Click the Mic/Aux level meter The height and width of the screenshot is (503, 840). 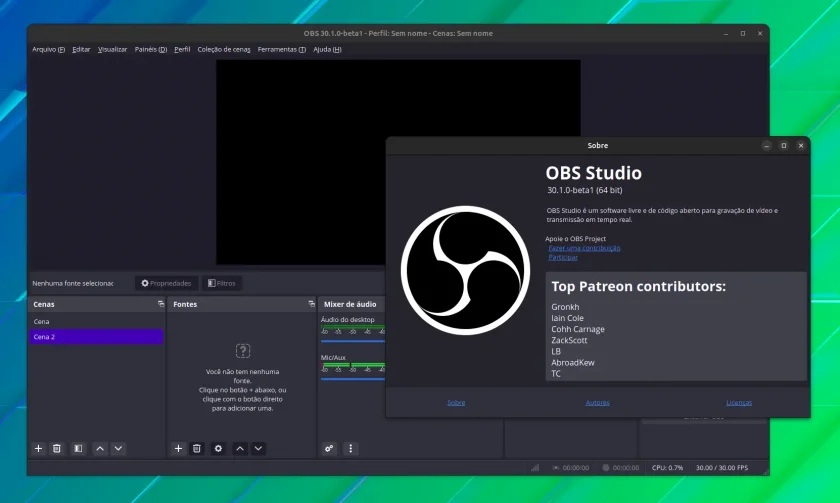pyautogui.click(x=352, y=365)
